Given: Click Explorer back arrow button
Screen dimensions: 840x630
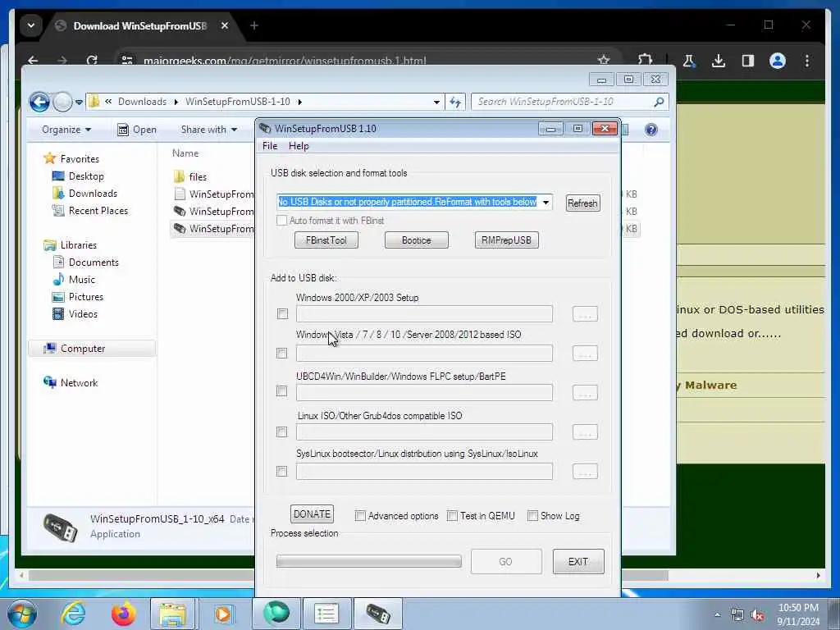Looking at the screenshot, I should click(39, 102).
